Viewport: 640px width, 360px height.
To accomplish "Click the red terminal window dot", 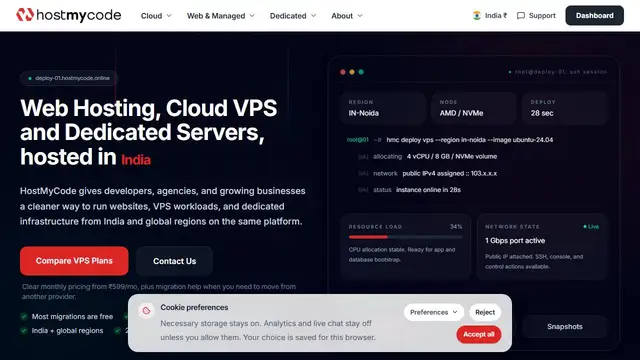I will click(343, 72).
